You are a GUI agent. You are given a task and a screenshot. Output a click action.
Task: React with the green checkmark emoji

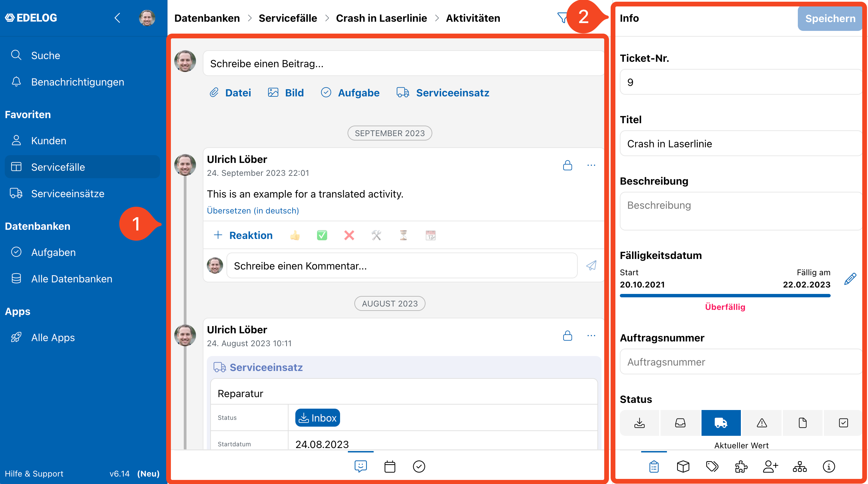322,235
